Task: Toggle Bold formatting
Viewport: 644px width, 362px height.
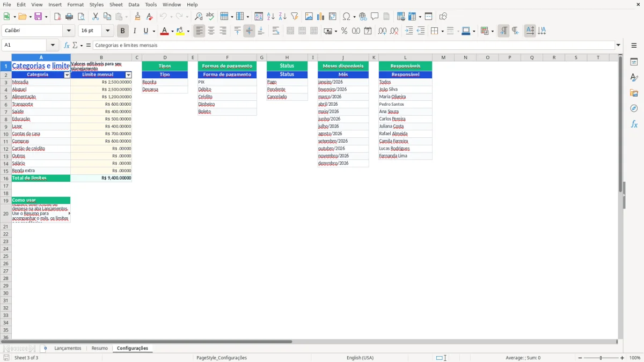Action: (x=122, y=31)
